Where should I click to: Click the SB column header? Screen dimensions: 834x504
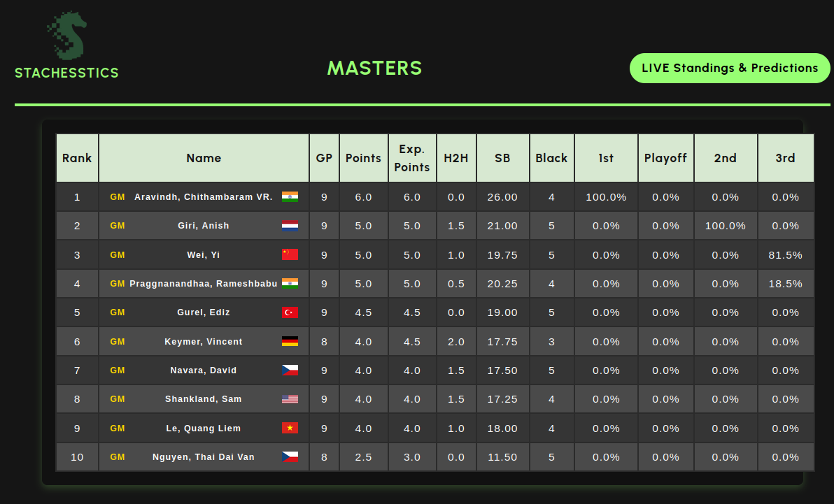[x=502, y=158]
